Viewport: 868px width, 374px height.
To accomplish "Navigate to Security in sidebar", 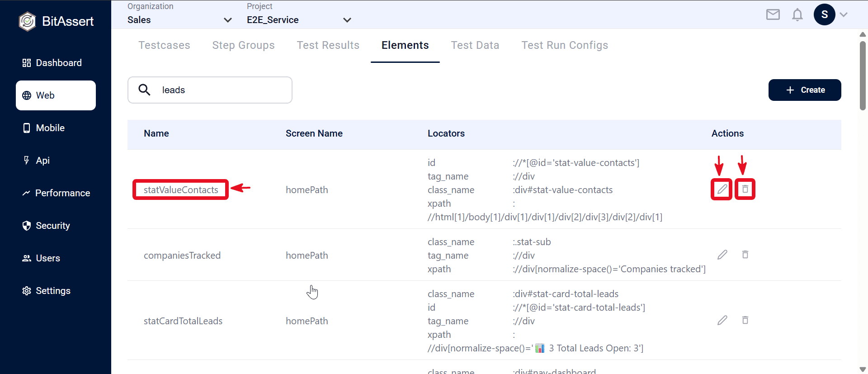I will click(x=56, y=226).
